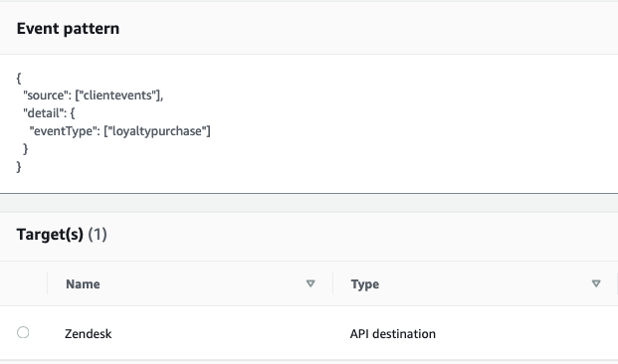Screen dimensions: 618x364
Task: Select the Zendesk target radio button
Action: coord(23,332)
